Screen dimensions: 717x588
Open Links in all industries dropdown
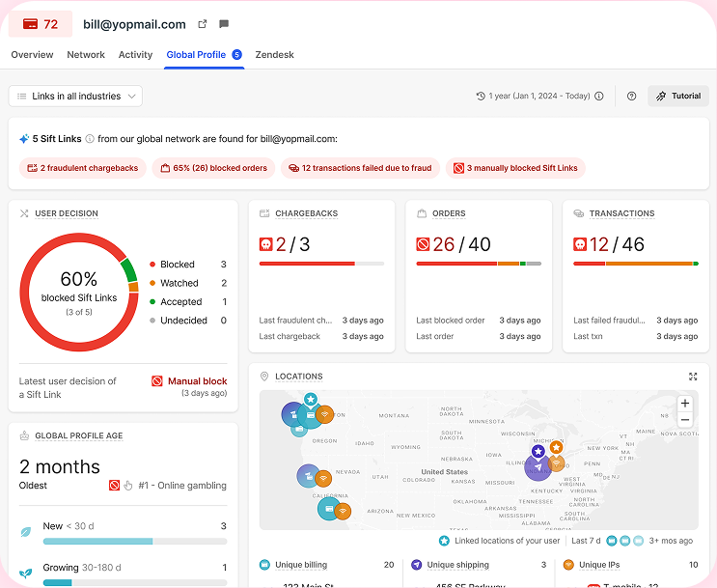point(75,97)
